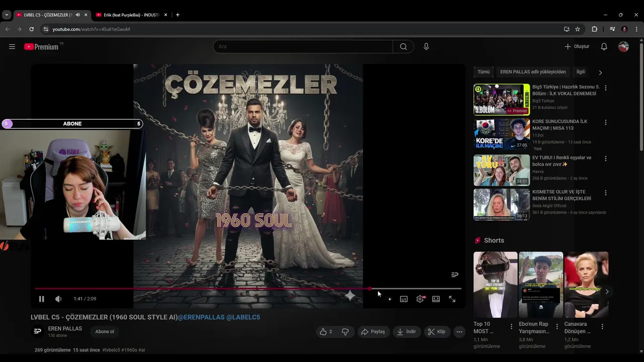Open options for KORE SUNUCUSUNDA video
This screenshot has height=362, width=644.
[606, 122]
